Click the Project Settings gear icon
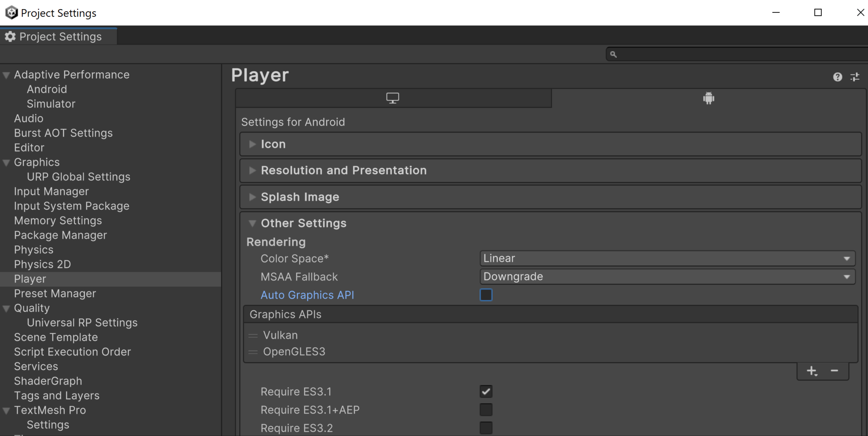The width and height of the screenshot is (868, 436). (10, 36)
